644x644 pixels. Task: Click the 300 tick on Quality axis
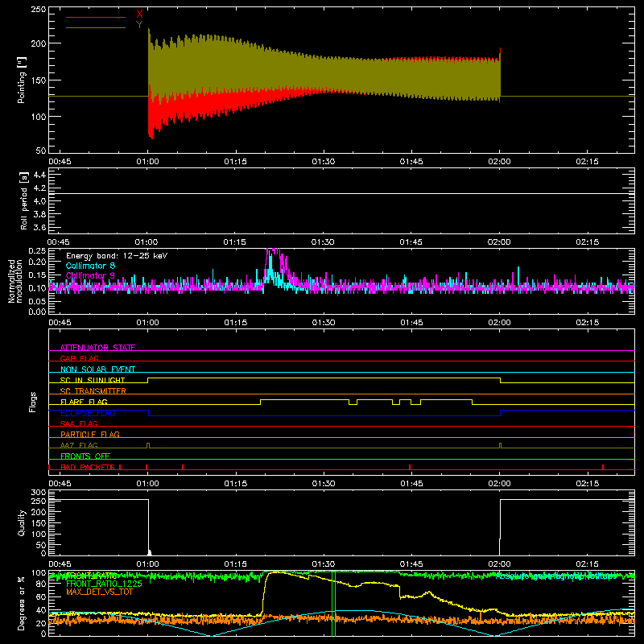39,493
